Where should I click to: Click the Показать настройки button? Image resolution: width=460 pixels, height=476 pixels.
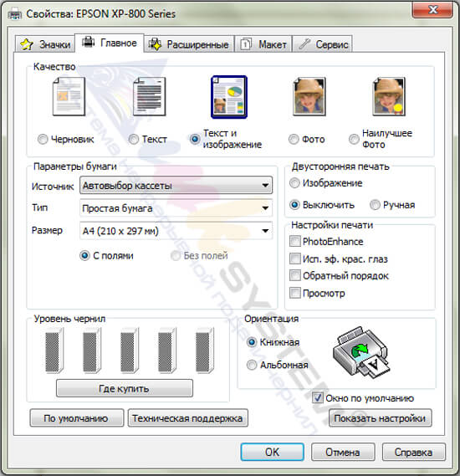coord(381,418)
